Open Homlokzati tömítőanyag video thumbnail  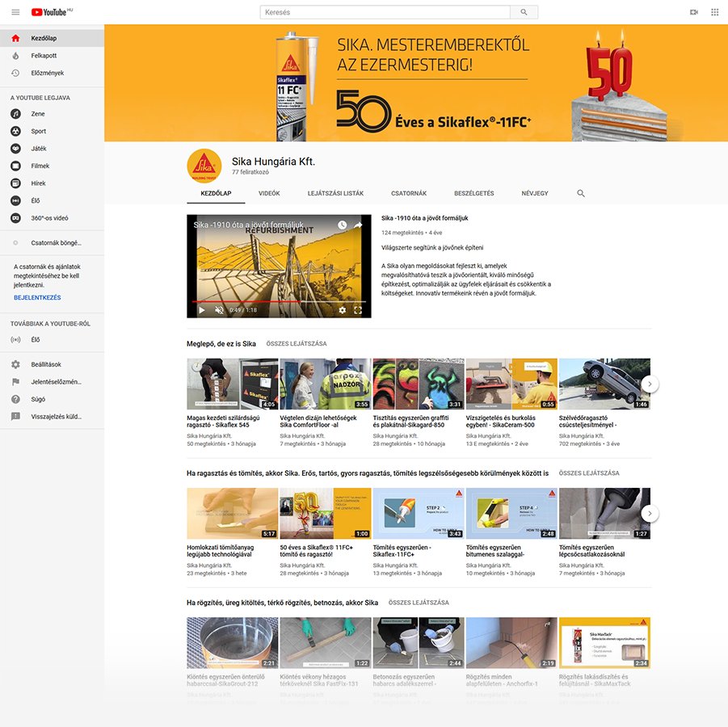click(233, 514)
